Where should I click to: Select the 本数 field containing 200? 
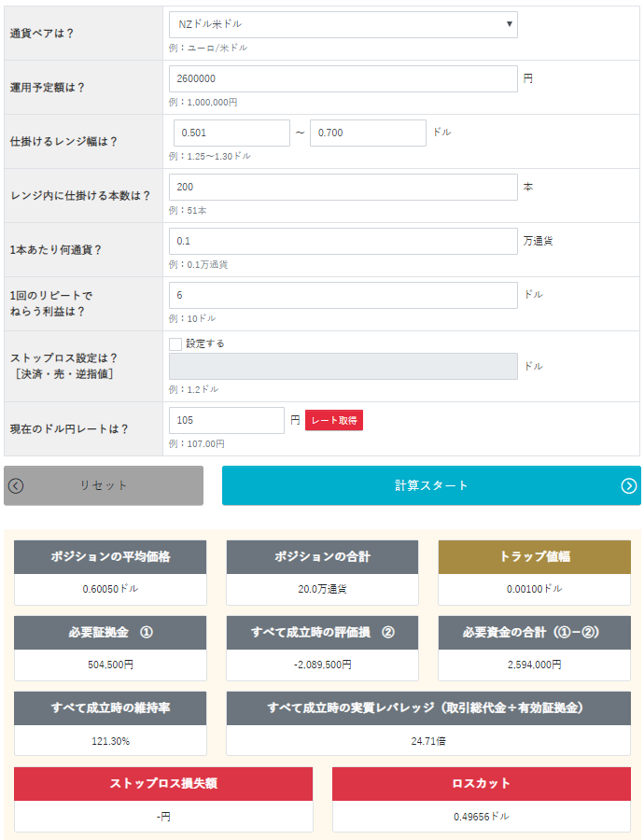343,187
